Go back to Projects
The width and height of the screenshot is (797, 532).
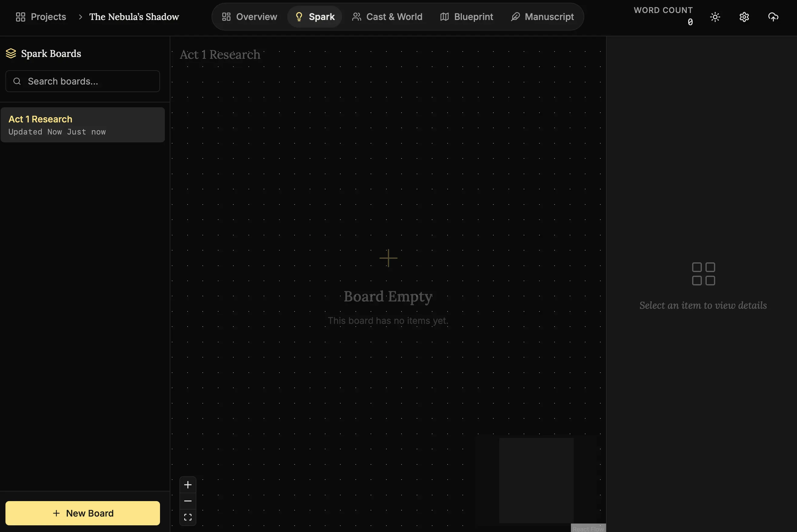[x=41, y=17]
